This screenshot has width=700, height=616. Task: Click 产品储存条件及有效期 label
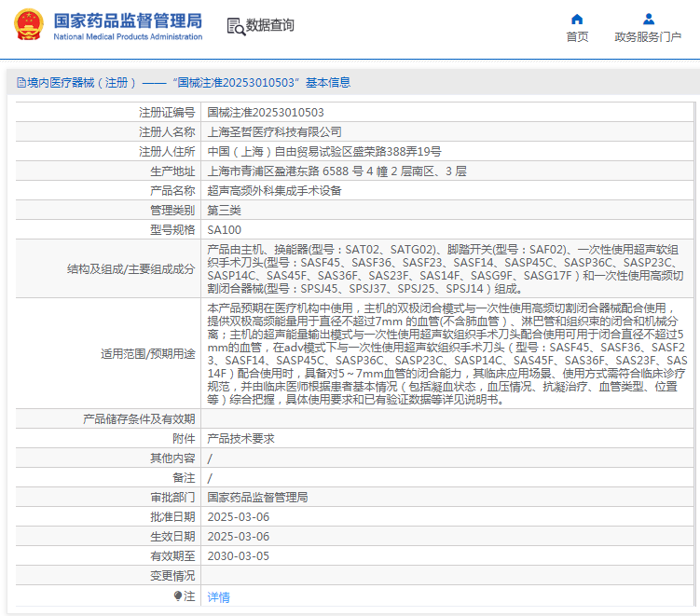click(139, 419)
